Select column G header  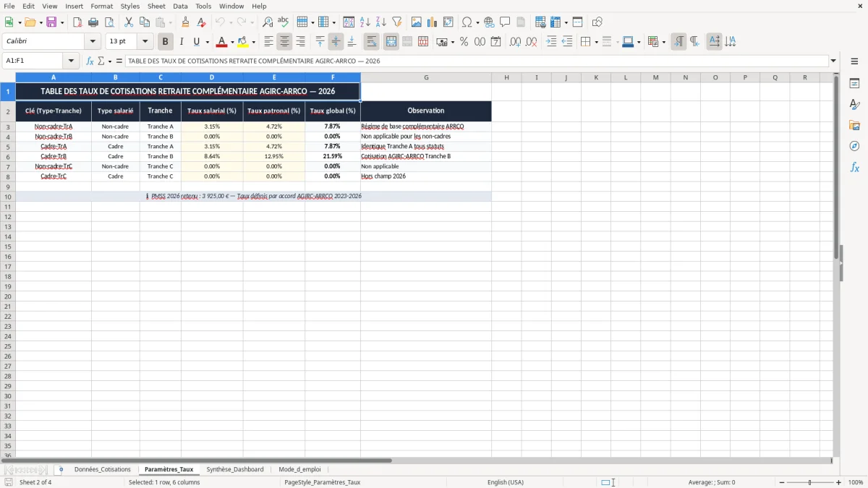pyautogui.click(x=426, y=77)
